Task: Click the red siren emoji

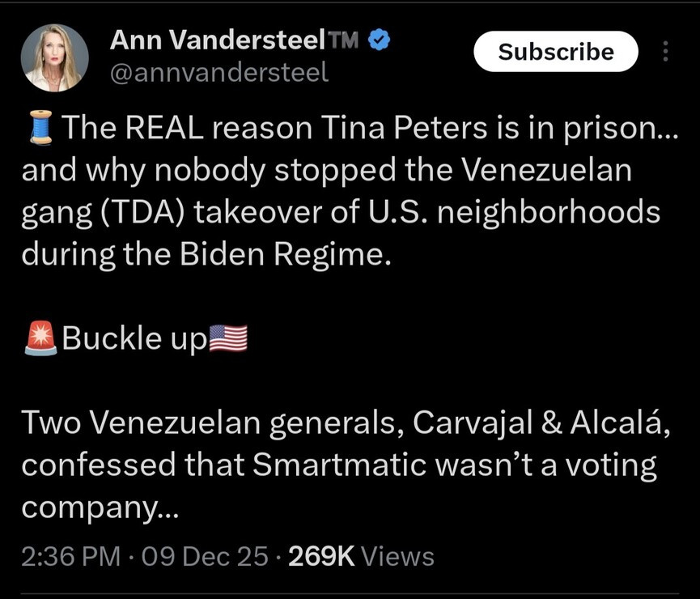Action: [x=40, y=338]
